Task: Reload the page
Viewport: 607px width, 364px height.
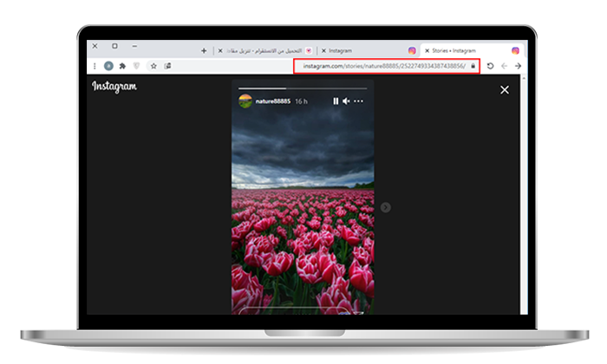Action: 490,66
